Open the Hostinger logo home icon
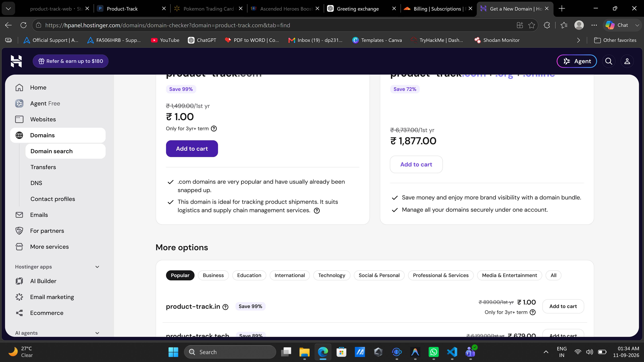The image size is (644, 362). pyautogui.click(x=16, y=61)
